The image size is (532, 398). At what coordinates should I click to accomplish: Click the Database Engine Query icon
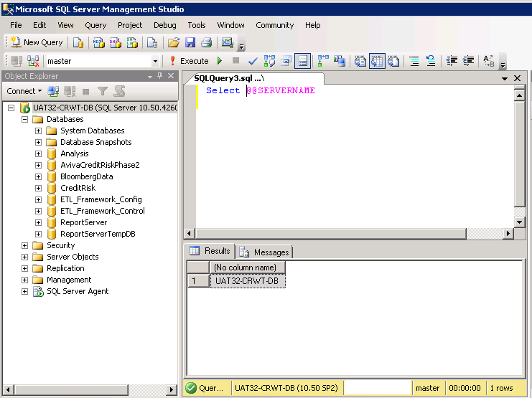[78, 43]
